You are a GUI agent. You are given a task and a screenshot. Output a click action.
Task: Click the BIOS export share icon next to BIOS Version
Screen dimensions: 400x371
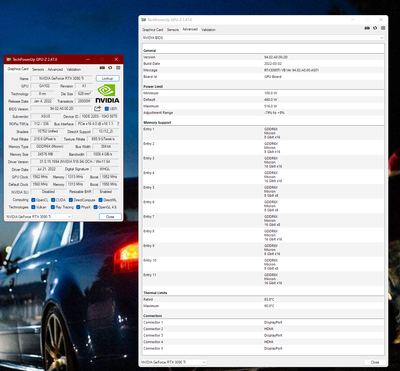click(x=97, y=109)
